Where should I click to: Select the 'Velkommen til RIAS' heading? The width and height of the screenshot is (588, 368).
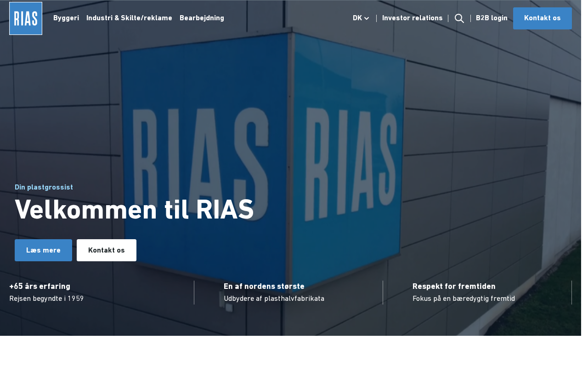point(134,210)
